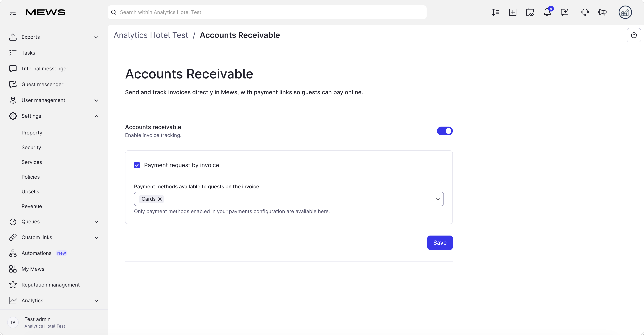Screen dimensions: 644x335
Task: Click the Payment request by invoice label
Action: (x=181, y=165)
